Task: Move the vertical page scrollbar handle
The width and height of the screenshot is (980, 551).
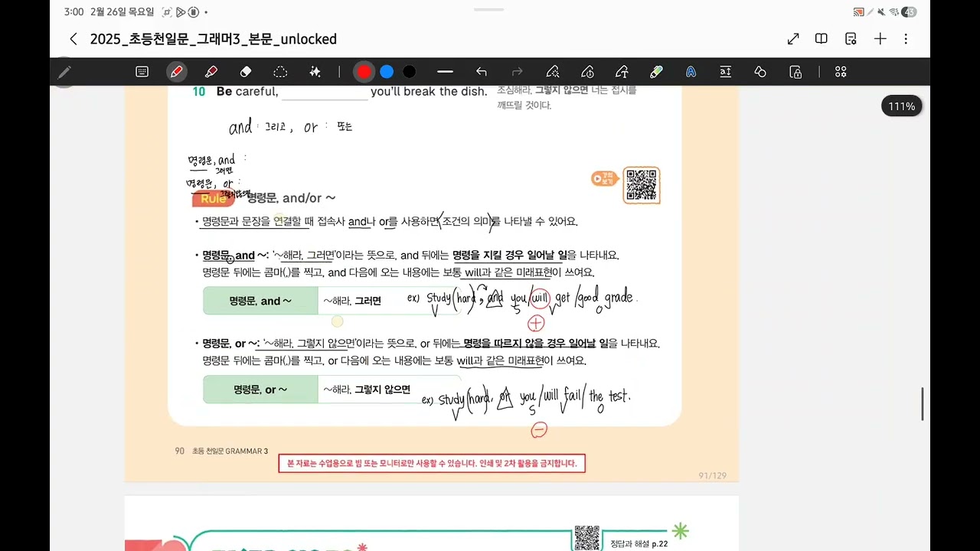Action: [922, 403]
